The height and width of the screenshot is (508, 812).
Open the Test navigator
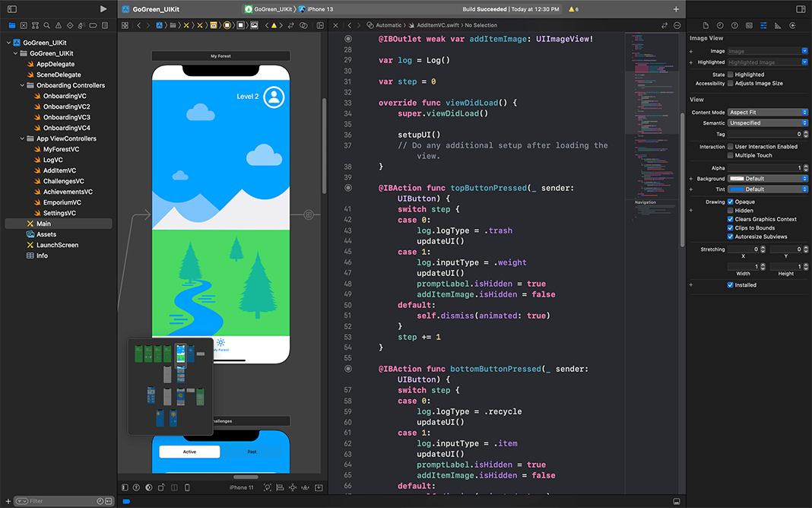tap(70, 25)
